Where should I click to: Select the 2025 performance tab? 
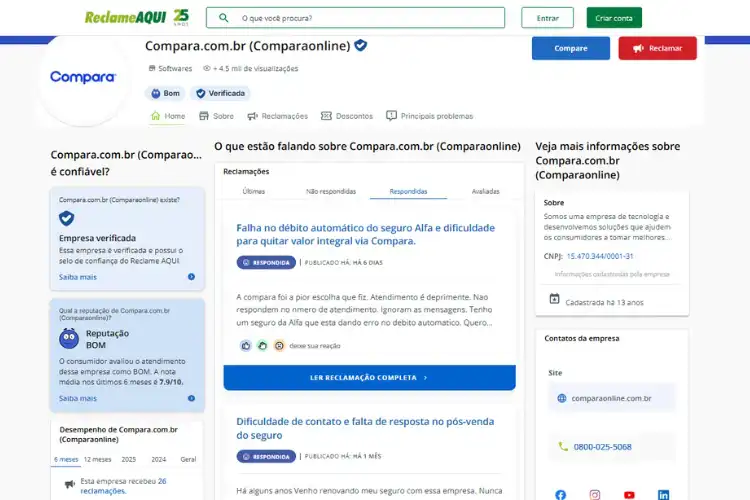129,459
